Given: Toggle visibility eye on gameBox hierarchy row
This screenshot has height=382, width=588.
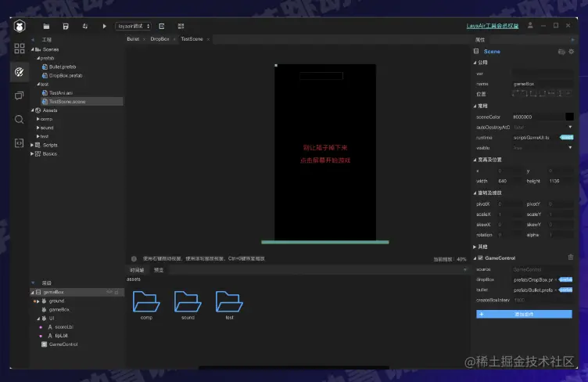Looking at the screenshot, I should (x=109, y=292).
